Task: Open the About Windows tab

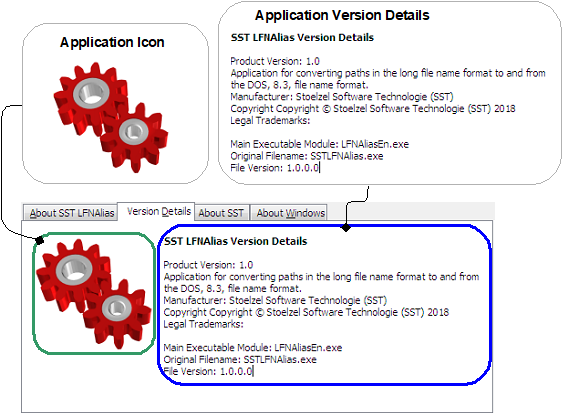Action: [x=288, y=213]
